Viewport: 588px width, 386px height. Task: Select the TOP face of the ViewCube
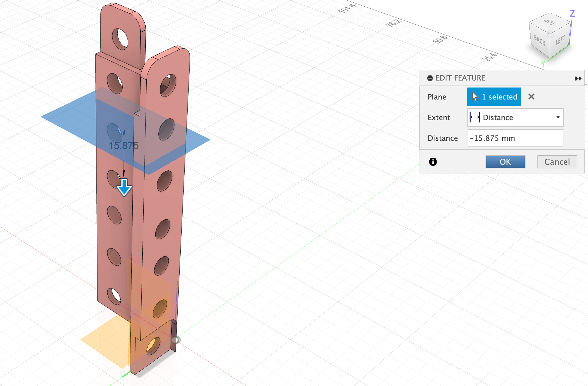[x=550, y=22]
